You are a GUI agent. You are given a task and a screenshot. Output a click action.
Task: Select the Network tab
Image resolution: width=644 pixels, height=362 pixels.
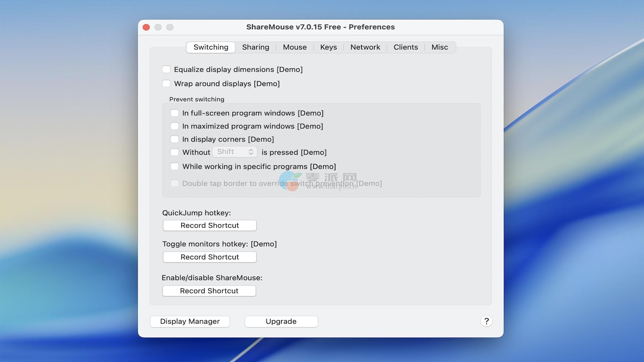coord(365,47)
